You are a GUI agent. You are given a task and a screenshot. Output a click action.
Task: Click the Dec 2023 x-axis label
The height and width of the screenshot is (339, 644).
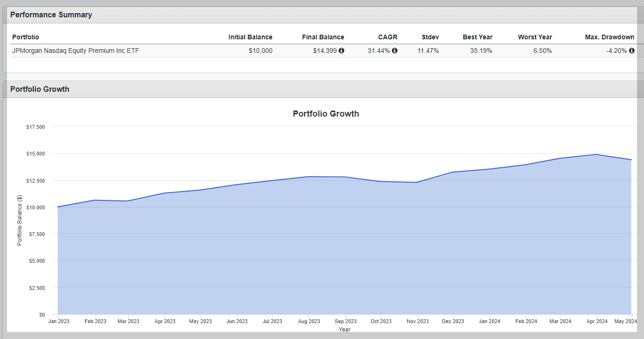point(453,321)
